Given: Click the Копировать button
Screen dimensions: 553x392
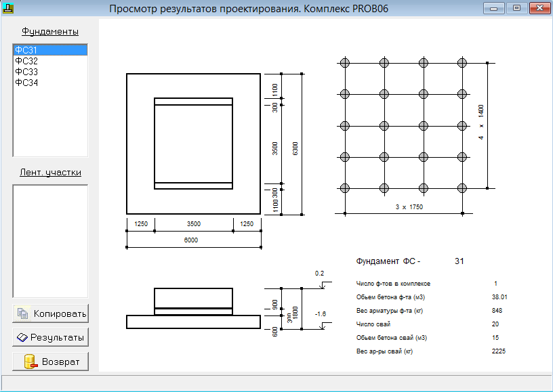Looking at the screenshot, I should [50, 313].
